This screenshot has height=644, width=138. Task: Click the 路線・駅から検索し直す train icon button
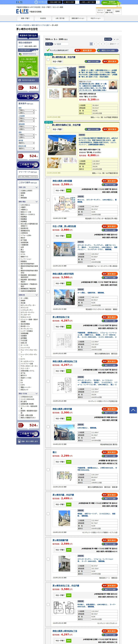click(x=28, y=441)
